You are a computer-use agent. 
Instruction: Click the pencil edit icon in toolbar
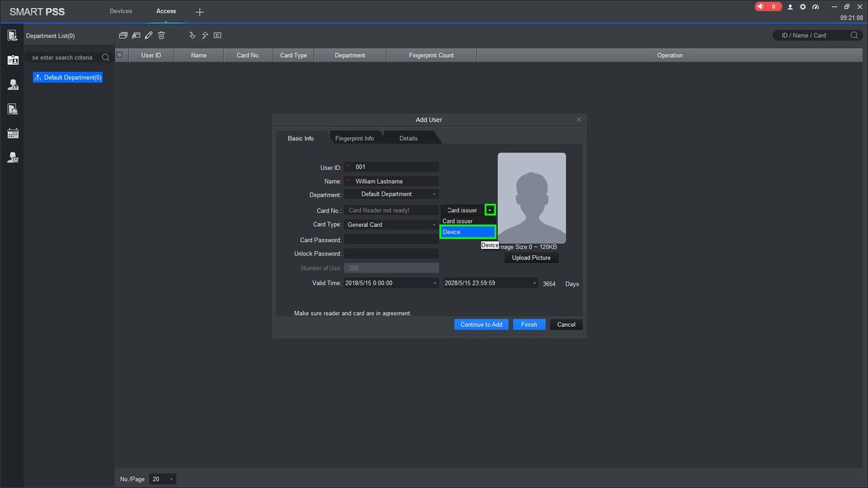point(149,35)
